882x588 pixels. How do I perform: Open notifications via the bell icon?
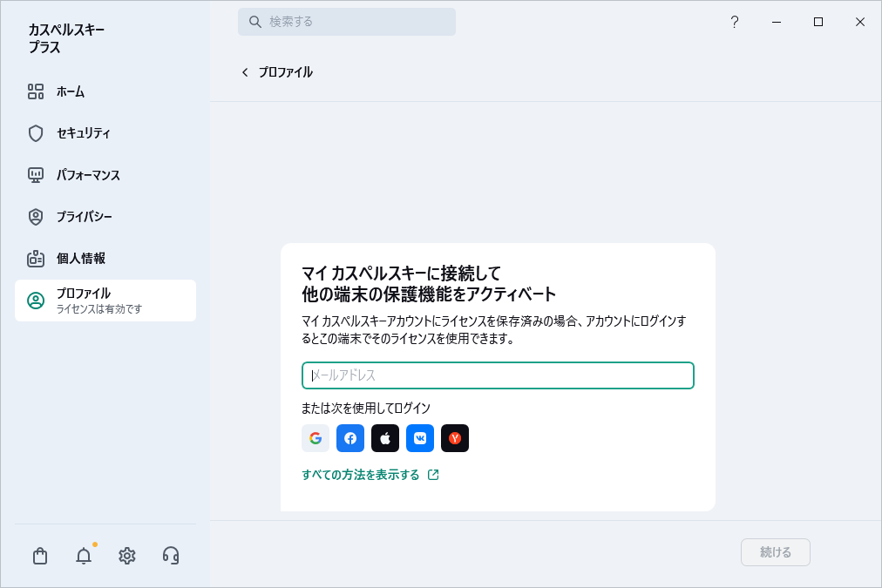tap(83, 555)
